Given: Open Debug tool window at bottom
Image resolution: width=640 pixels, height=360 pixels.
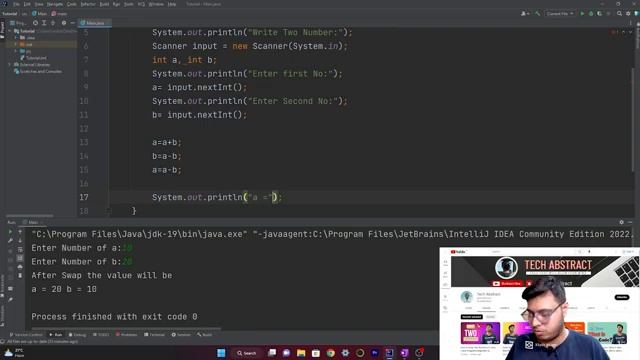Looking at the screenshot, I should click(78, 335).
